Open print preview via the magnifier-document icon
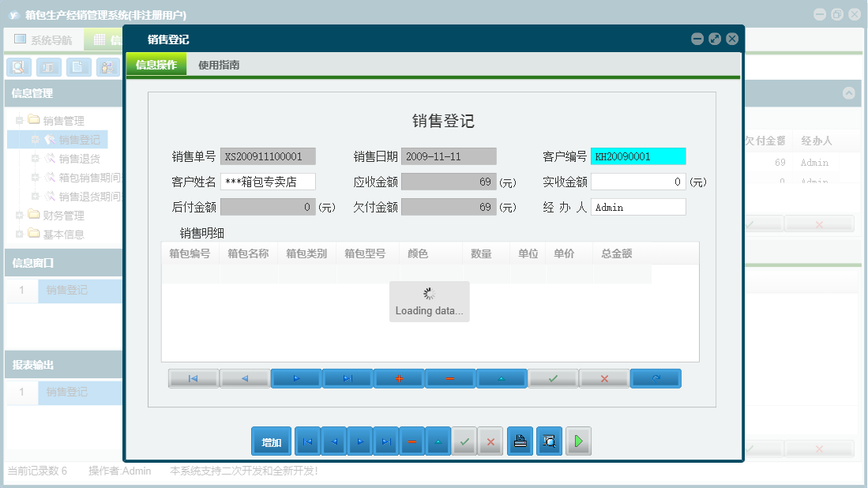This screenshot has height=488, width=868. coord(549,441)
